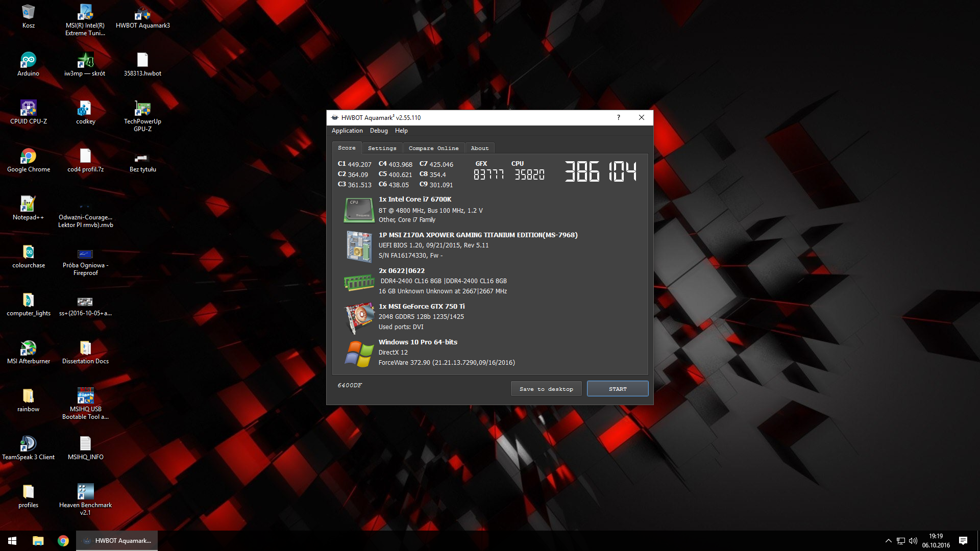Screen dimensions: 980x551
Task: Open the Application menu
Action: [x=347, y=131]
